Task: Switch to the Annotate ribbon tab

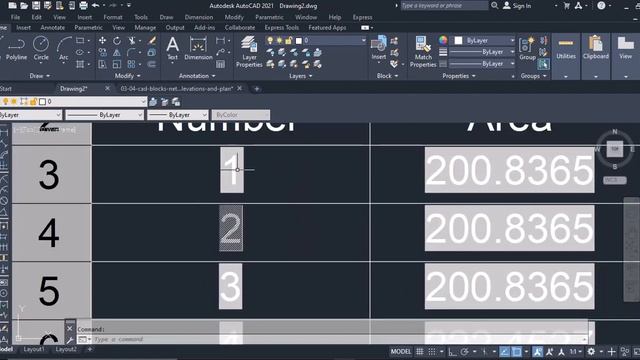Action: (x=52, y=28)
